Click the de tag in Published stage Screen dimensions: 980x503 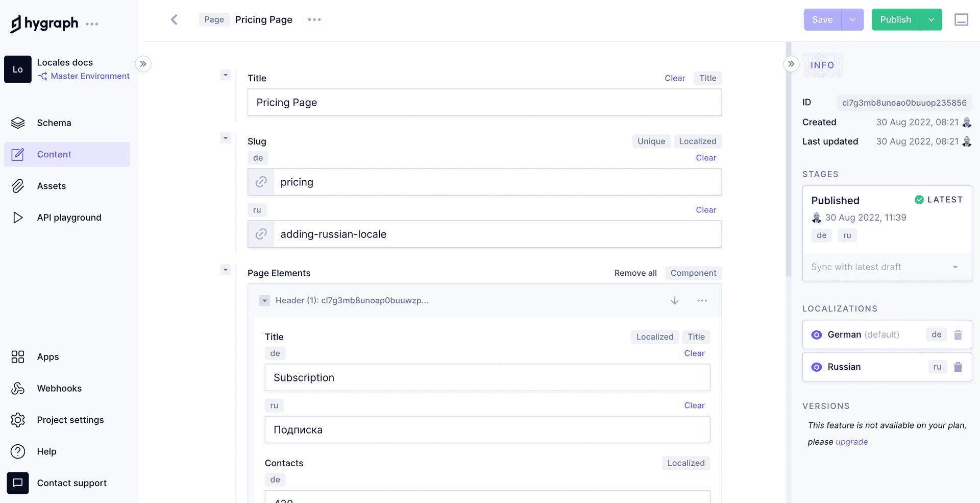(821, 235)
